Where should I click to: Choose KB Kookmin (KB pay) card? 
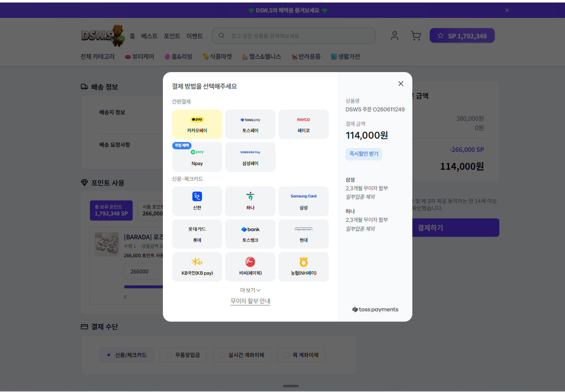pos(197,267)
